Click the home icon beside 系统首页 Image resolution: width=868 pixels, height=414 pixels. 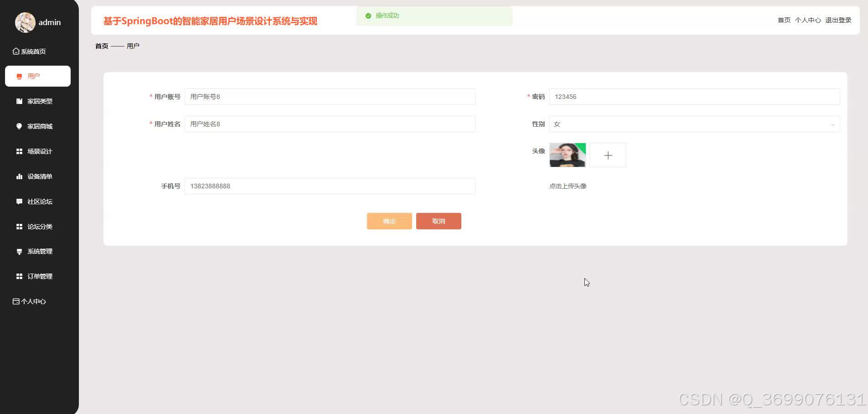point(16,51)
